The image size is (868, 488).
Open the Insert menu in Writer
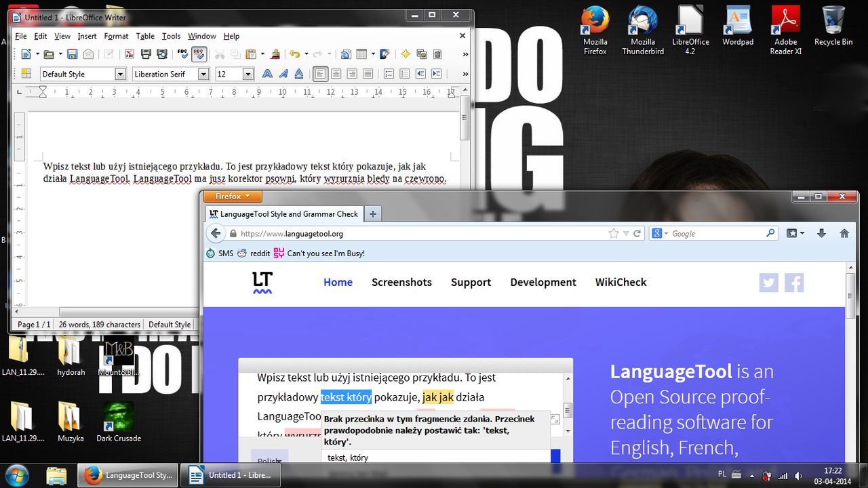tap(87, 36)
